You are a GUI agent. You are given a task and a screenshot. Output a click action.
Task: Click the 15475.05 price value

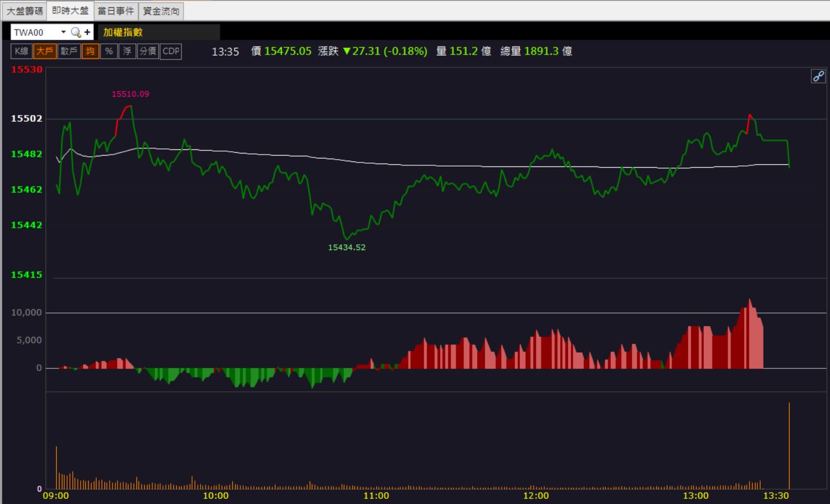pos(288,51)
